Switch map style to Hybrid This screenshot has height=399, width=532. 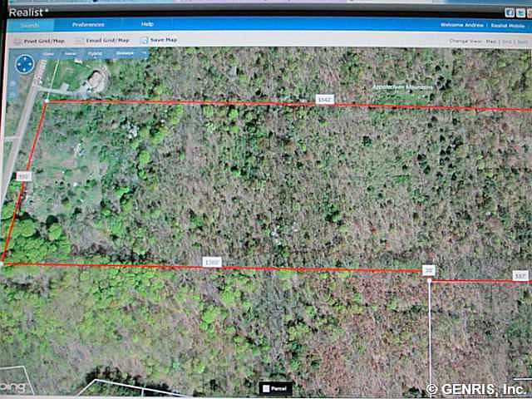96,53
